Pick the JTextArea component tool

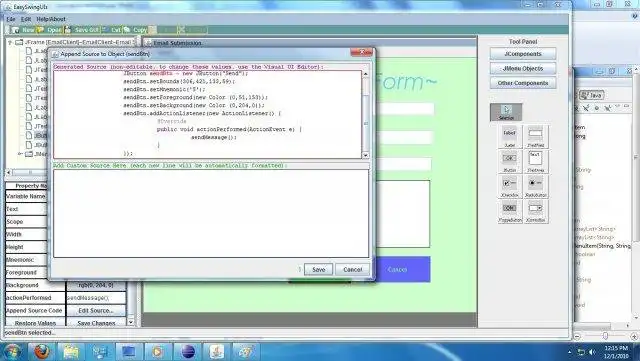click(x=536, y=162)
